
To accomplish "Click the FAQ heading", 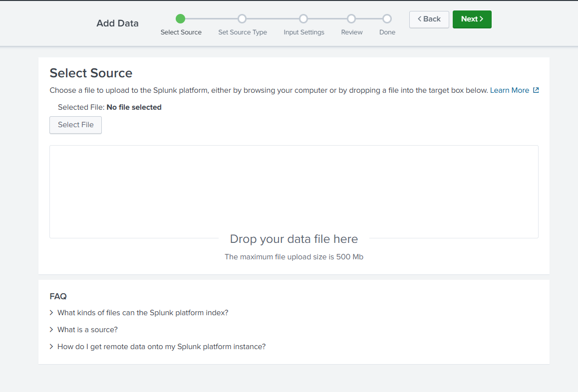I will coord(58,297).
